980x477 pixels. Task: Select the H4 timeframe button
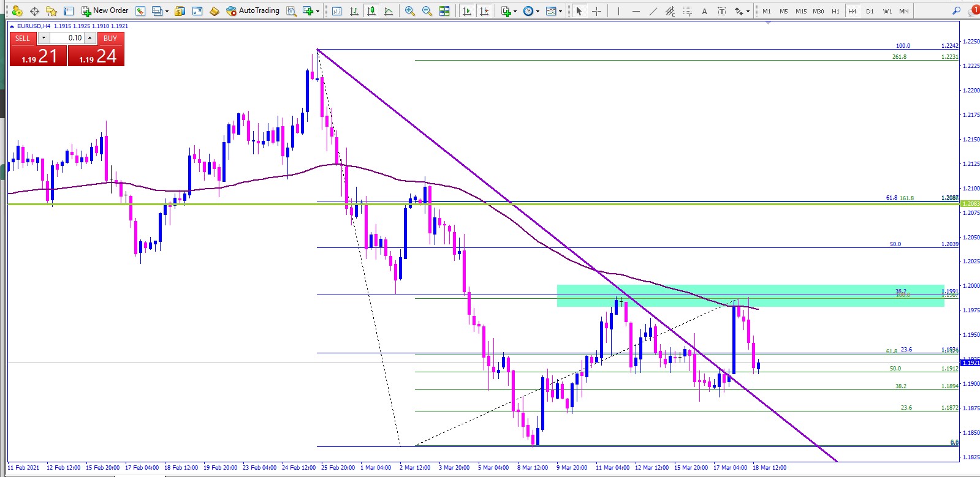coord(853,11)
